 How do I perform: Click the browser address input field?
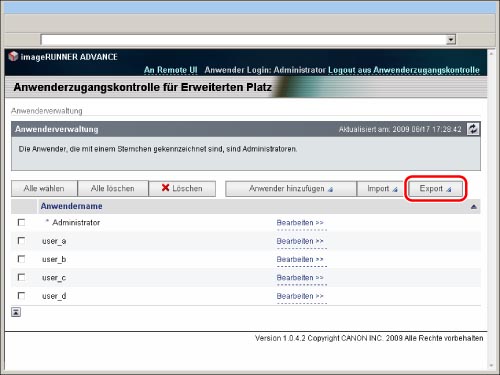pos(243,40)
